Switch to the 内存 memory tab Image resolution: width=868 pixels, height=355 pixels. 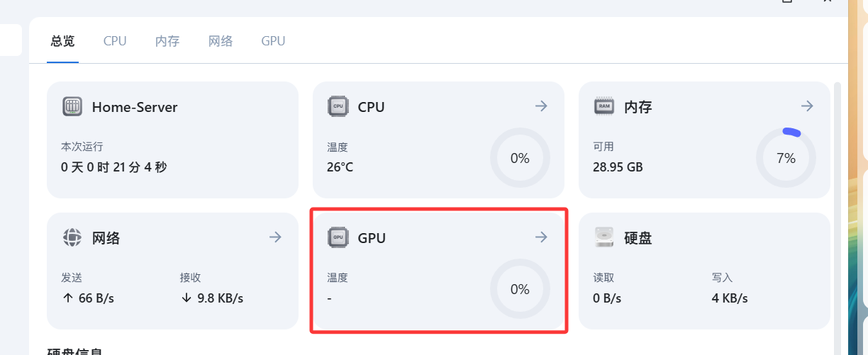tap(167, 41)
